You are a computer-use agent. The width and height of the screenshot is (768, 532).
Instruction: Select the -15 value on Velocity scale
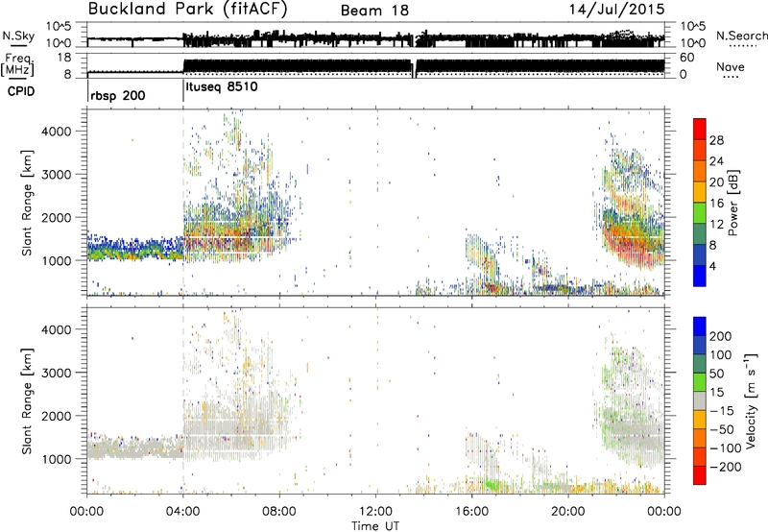722,410
